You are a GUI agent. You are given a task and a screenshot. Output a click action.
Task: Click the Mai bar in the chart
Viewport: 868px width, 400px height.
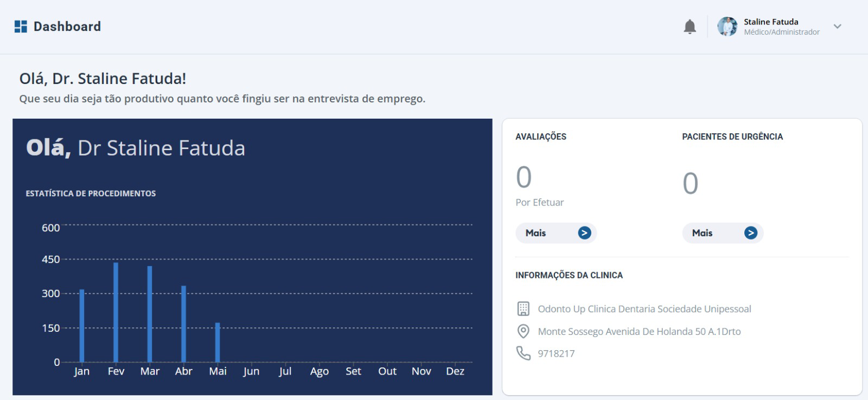[x=218, y=343]
